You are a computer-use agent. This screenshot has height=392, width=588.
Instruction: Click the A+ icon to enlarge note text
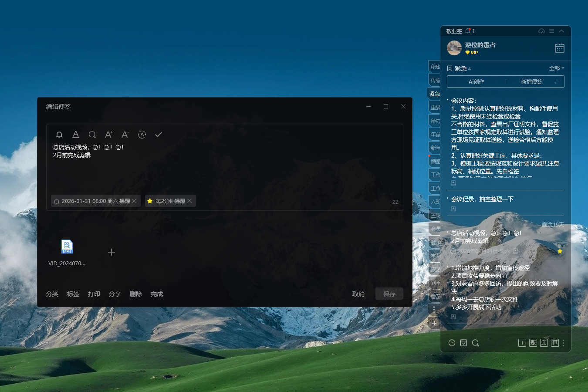[108, 135]
